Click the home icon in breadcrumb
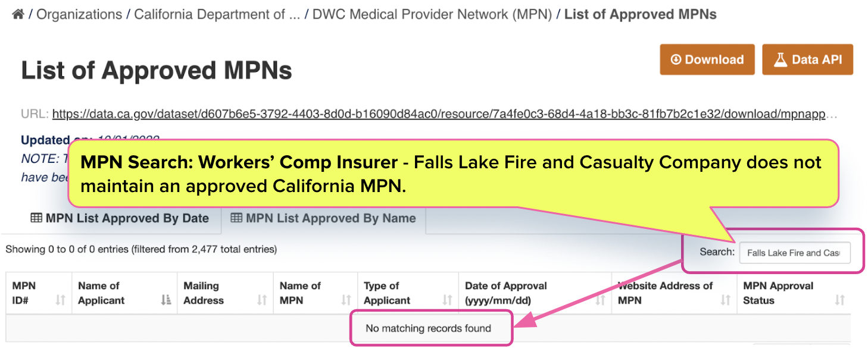The image size is (868, 352). 18,14
